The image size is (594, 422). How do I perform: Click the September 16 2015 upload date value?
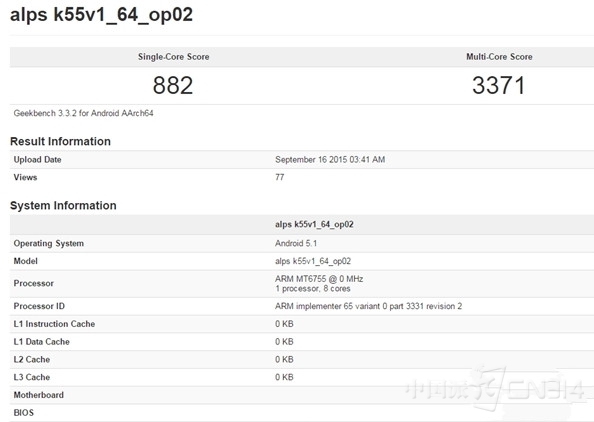point(330,160)
